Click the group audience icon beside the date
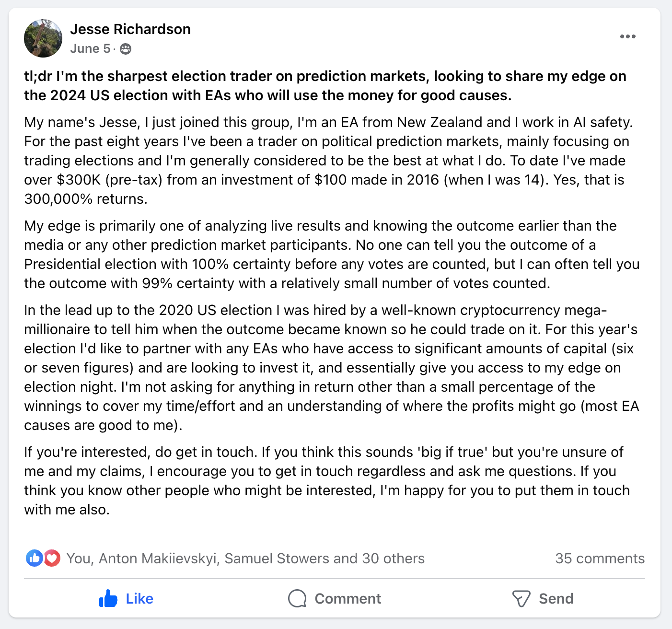The height and width of the screenshot is (629, 672). (126, 49)
